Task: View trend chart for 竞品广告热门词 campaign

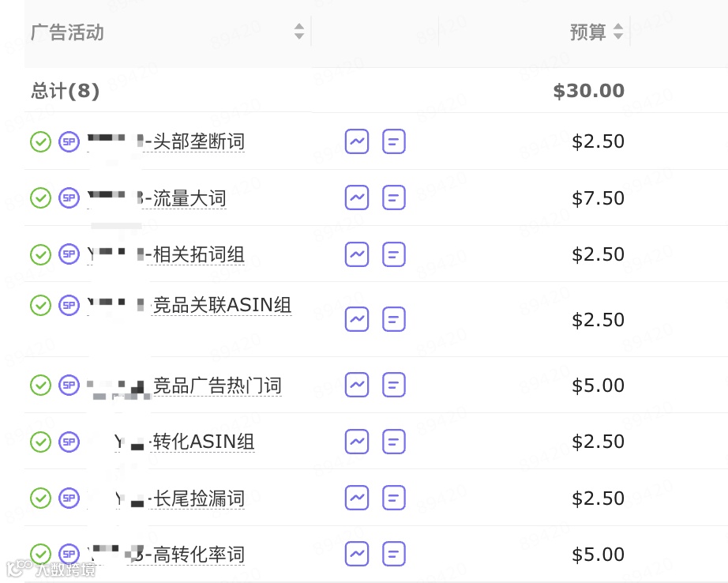Action: point(357,385)
